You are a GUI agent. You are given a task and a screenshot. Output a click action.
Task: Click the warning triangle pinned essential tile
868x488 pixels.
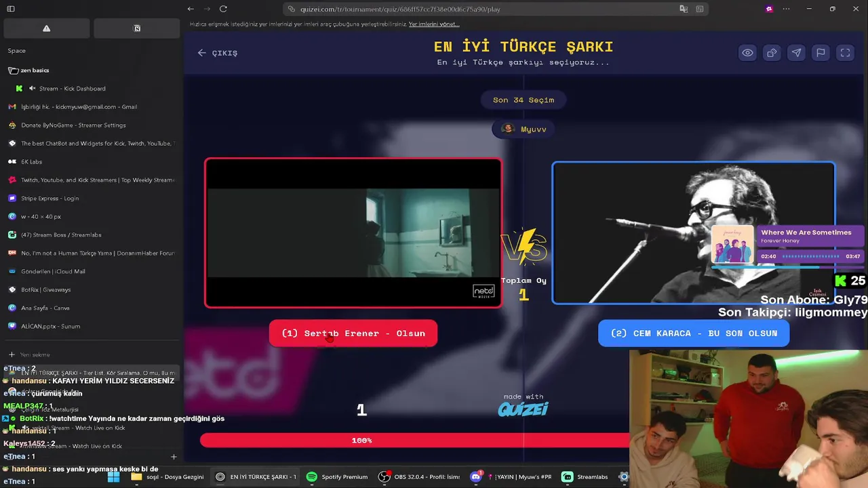tap(46, 28)
